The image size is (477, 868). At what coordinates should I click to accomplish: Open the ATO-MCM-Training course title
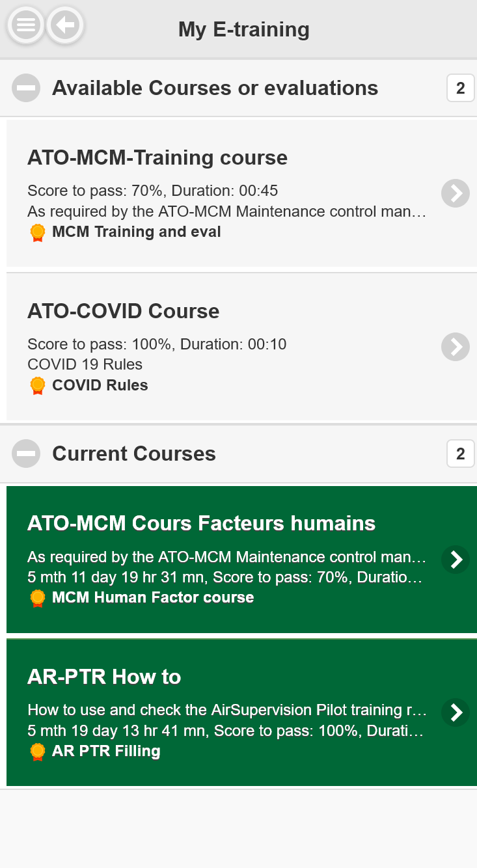click(157, 157)
